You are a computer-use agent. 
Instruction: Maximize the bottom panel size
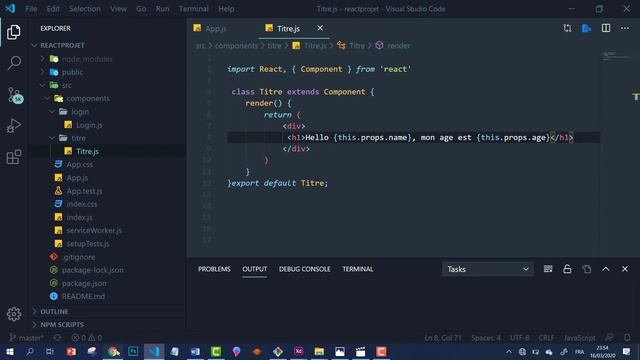coord(606,269)
